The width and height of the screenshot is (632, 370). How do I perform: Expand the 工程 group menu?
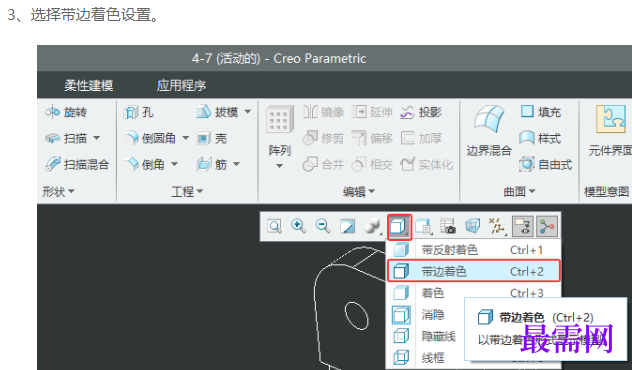pos(187,191)
